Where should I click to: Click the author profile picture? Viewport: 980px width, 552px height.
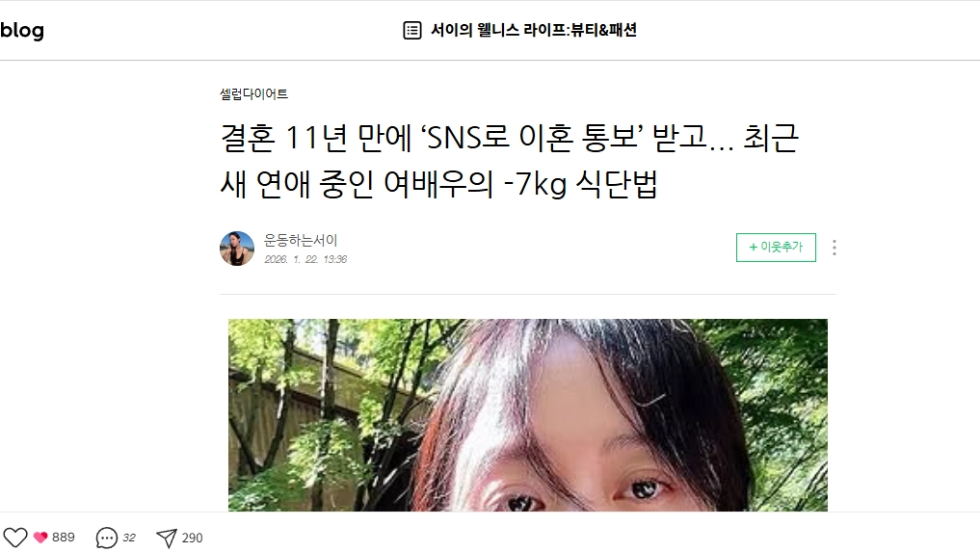click(x=237, y=249)
